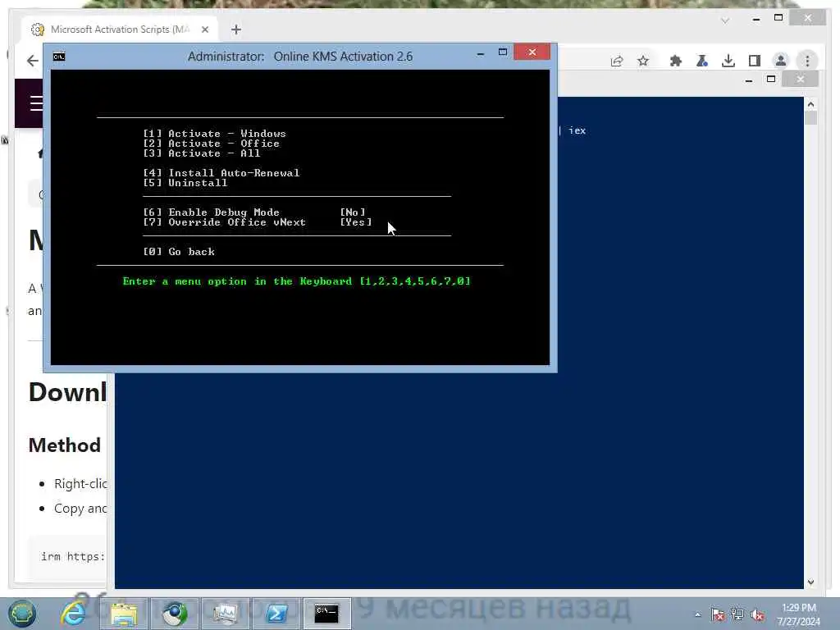This screenshot has width=840, height=630.
Task: Open the resource monitor taskbar button
Action: [226, 614]
